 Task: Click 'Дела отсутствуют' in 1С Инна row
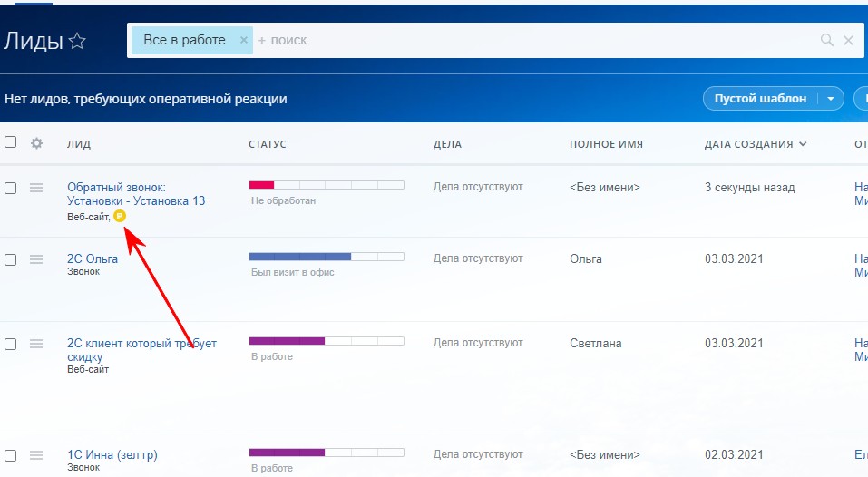pyautogui.click(x=478, y=454)
